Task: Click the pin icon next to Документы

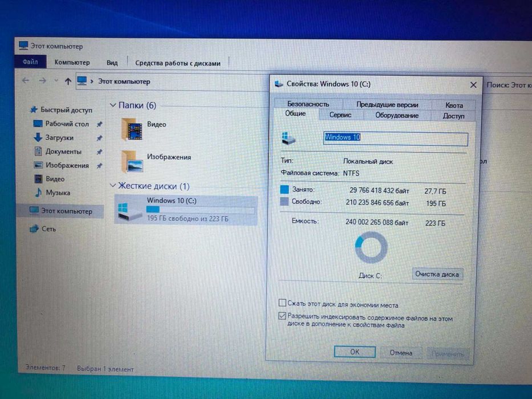Action: coord(99,152)
